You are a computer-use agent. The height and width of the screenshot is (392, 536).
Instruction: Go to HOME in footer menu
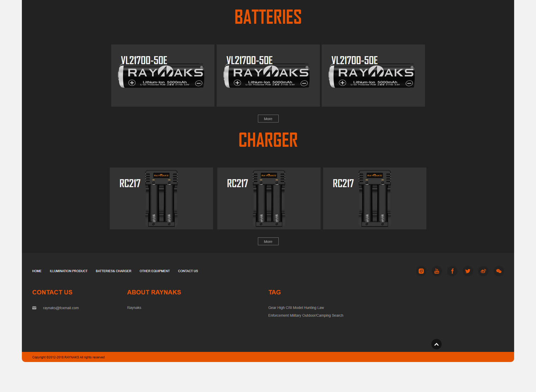pos(37,271)
